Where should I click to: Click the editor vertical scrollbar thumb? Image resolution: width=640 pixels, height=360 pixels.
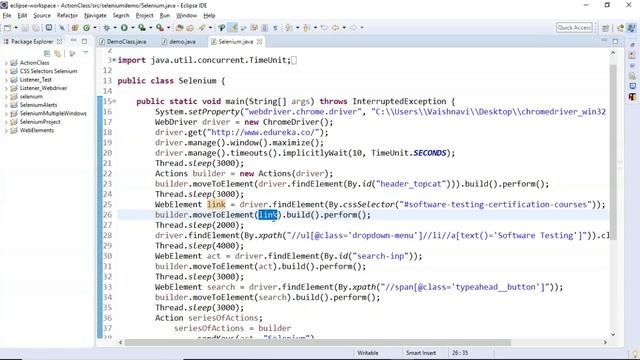click(613, 151)
